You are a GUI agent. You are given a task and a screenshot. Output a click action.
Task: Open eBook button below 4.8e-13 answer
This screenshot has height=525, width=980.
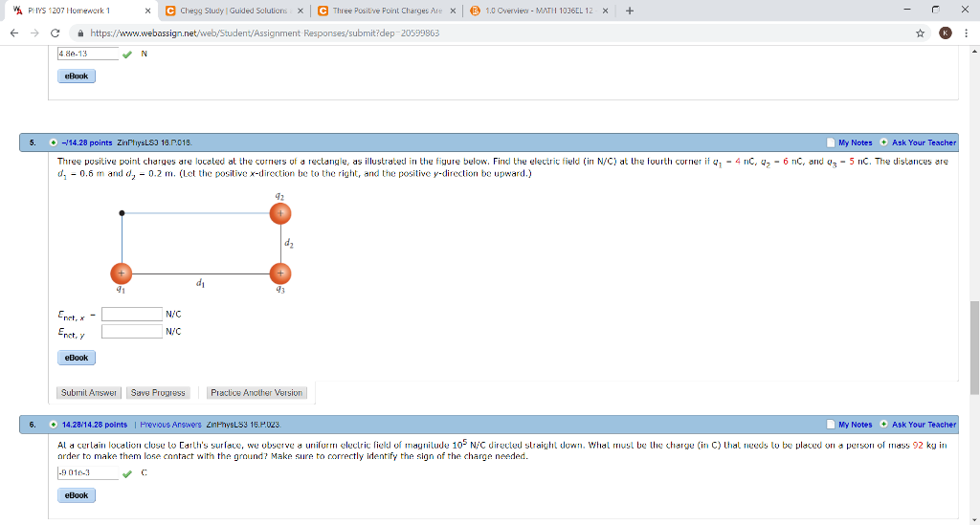[77, 77]
